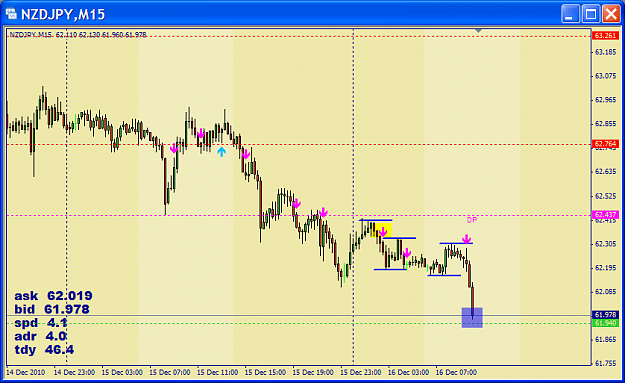This screenshot has height=383, width=625.
Task: Click the 62.195 price scale value
Action: 605,268
